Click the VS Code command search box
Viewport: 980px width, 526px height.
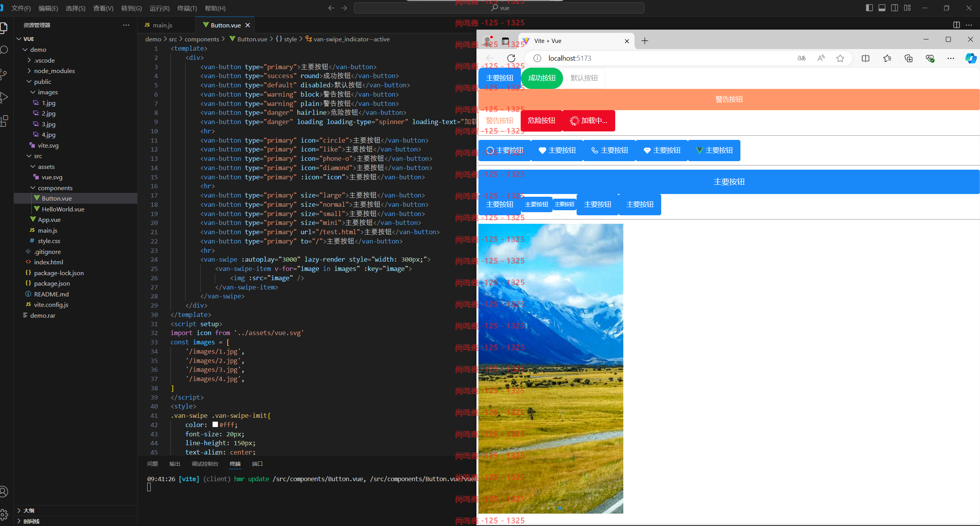click(x=499, y=8)
